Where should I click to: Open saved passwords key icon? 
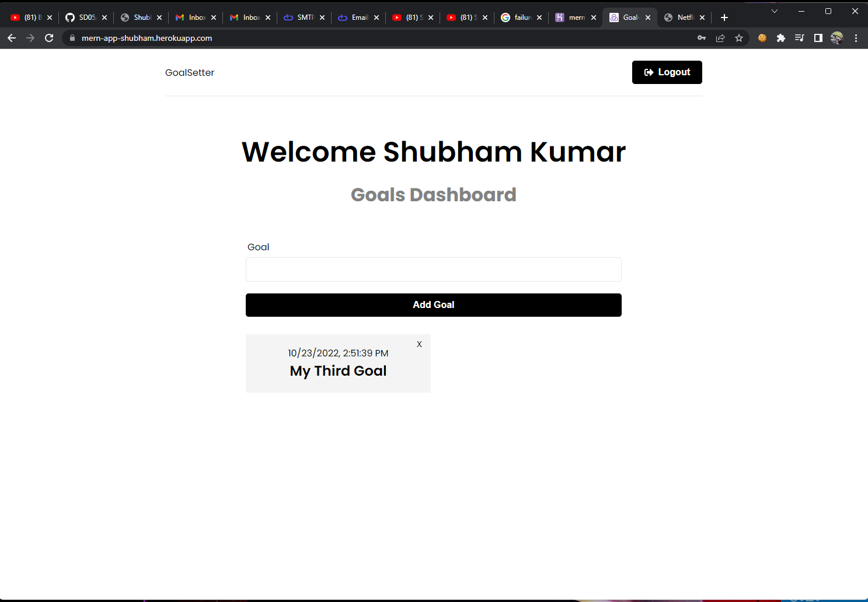click(702, 38)
